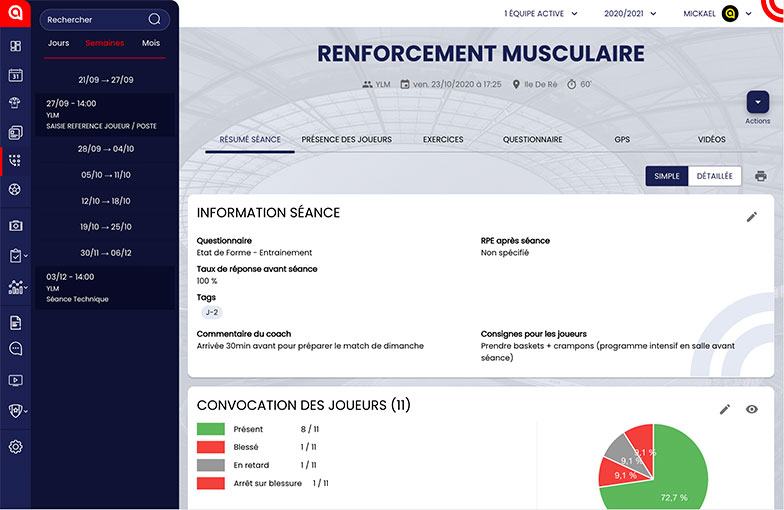Select the Simple view mode
784x510 pixels.
click(x=666, y=177)
